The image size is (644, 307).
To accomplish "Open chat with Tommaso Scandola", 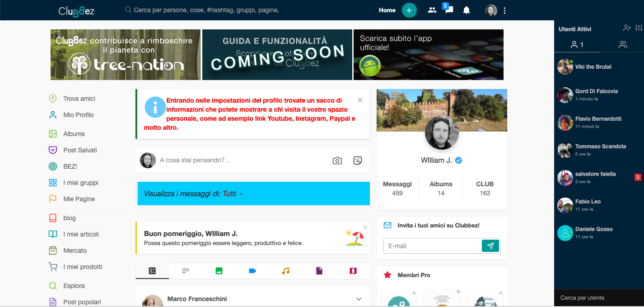I will pos(599,150).
